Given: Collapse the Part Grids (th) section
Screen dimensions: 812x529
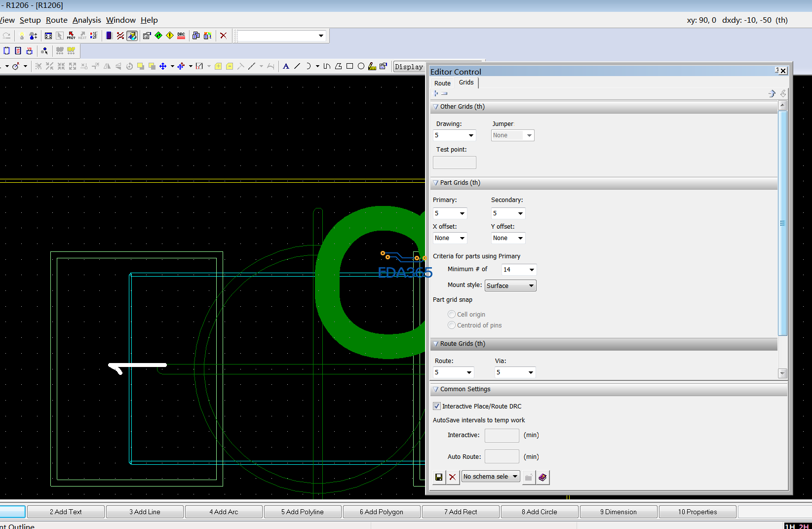Looking at the screenshot, I should tap(436, 183).
